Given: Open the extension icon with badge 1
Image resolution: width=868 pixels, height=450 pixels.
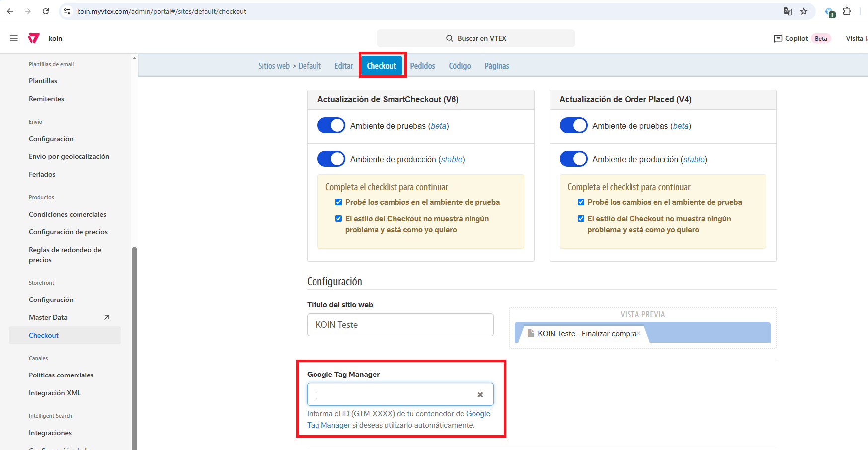Looking at the screenshot, I should click(830, 12).
